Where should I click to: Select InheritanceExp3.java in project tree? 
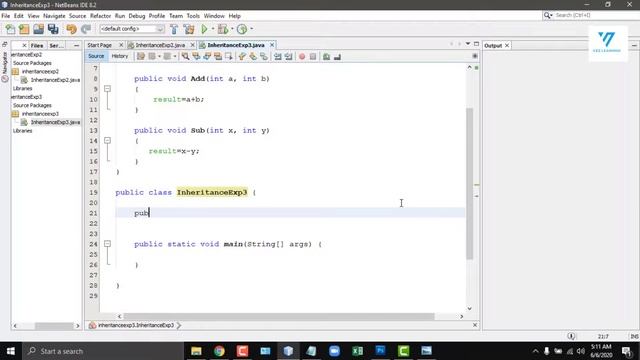pyautogui.click(x=55, y=122)
